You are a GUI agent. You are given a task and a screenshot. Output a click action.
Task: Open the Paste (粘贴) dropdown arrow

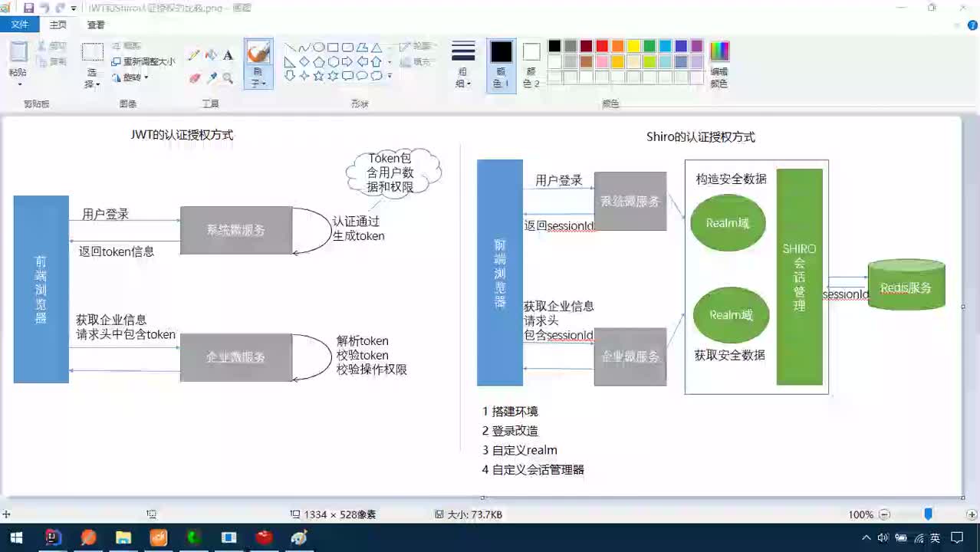18,84
